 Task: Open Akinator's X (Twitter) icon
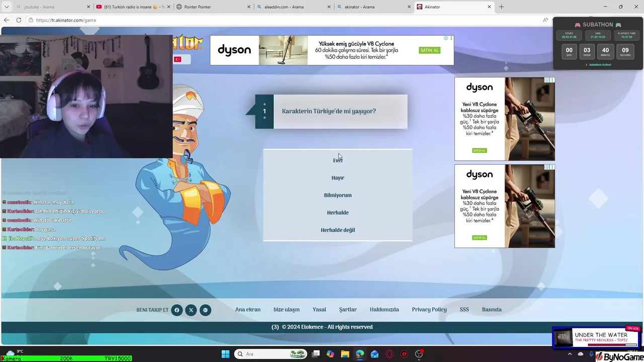point(191,310)
